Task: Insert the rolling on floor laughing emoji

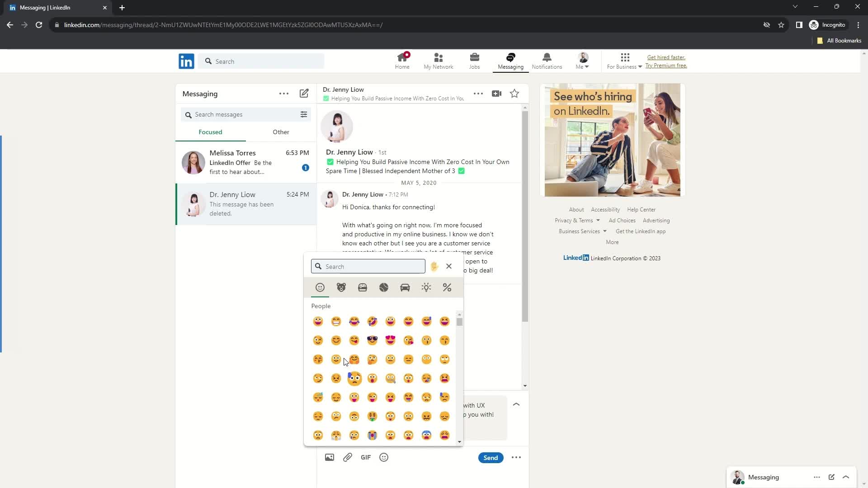Action: coord(372,321)
